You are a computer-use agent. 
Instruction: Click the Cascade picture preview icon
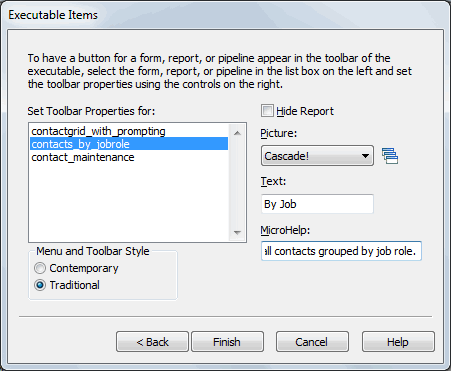pyautogui.click(x=390, y=156)
